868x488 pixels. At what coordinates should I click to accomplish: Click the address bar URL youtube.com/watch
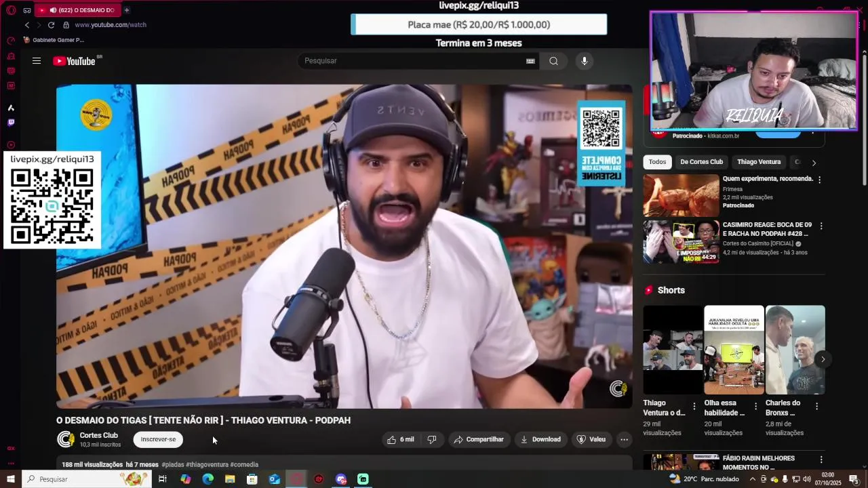click(111, 25)
